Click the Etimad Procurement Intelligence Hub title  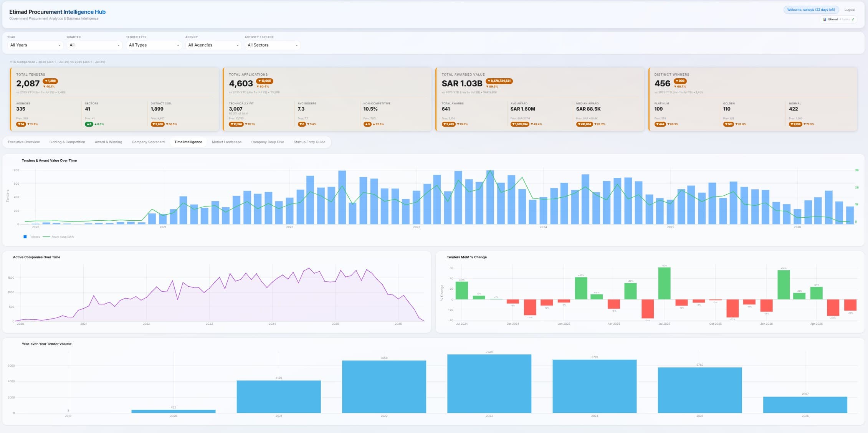(57, 12)
